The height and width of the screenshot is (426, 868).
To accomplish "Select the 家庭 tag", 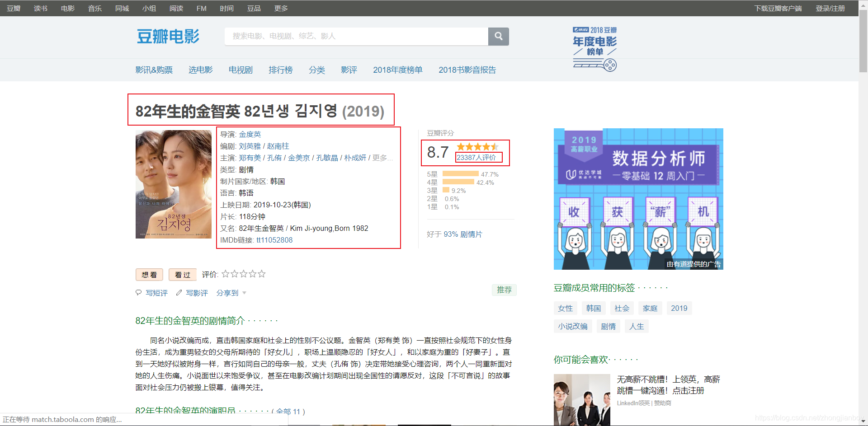I will 650,308.
